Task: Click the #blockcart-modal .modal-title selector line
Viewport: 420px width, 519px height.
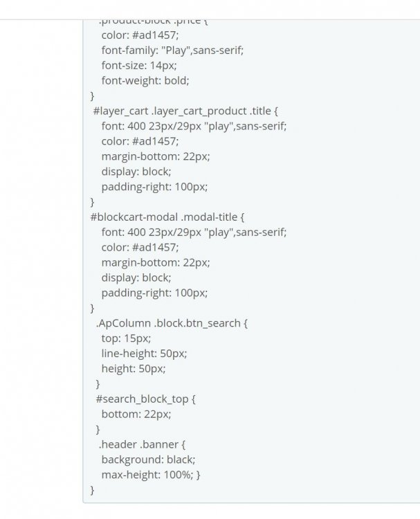Action: coord(167,217)
